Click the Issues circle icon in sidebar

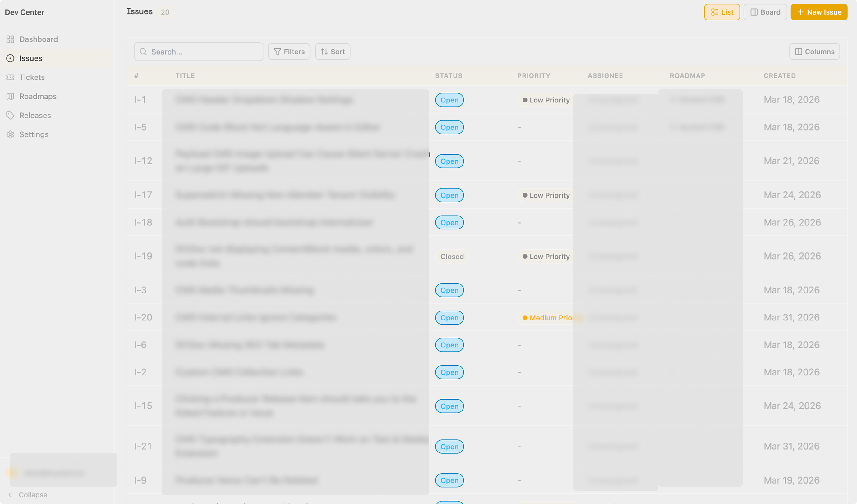tap(10, 58)
